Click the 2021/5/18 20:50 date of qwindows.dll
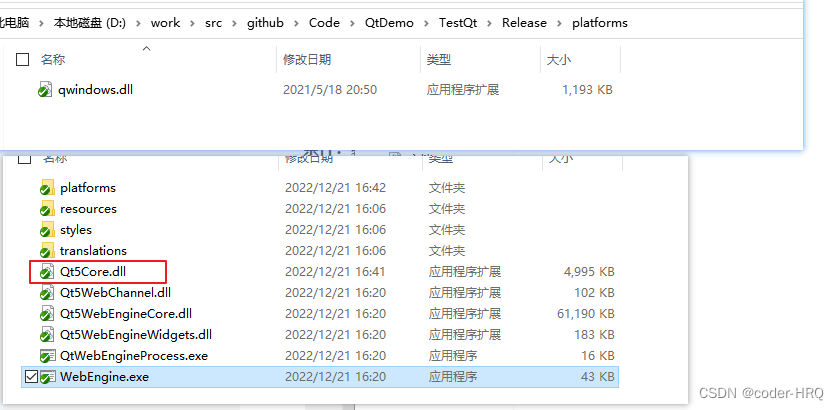 pyautogui.click(x=330, y=89)
